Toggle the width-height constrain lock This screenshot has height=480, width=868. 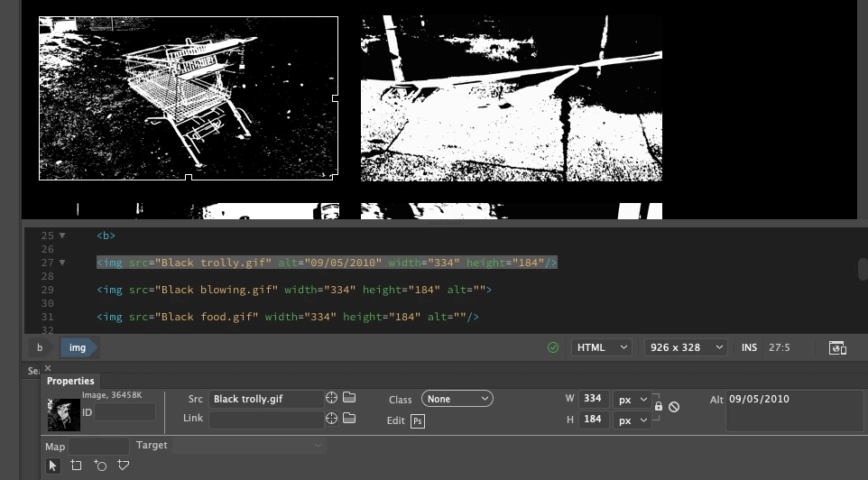(x=658, y=406)
